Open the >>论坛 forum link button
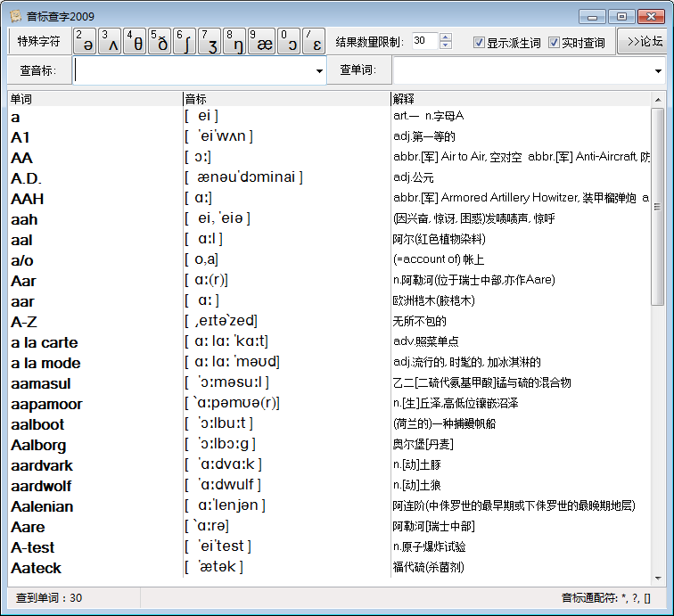Screen dimensions: 674x616 coord(644,41)
